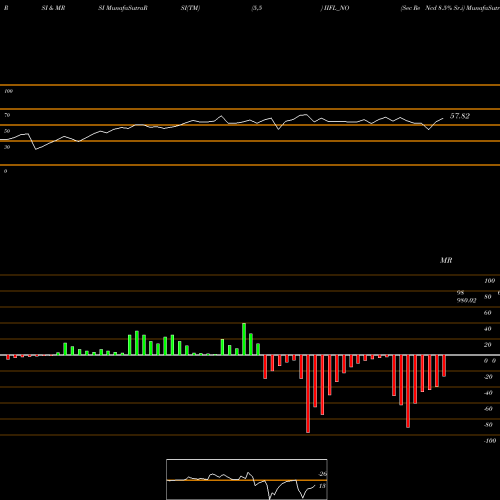This screenshot has height=500, width=500.
Task: Click the last red MR histogram bar
Action: [444, 366]
